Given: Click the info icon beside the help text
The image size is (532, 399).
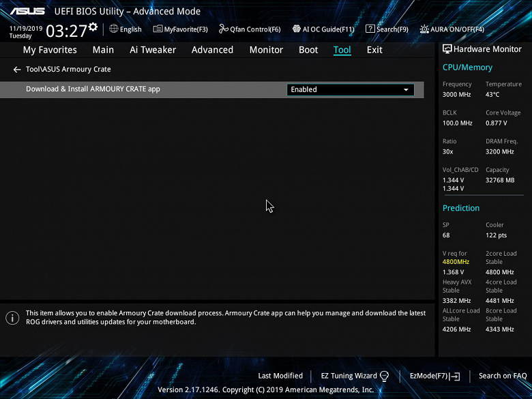Looking at the screenshot, I should (12, 318).
